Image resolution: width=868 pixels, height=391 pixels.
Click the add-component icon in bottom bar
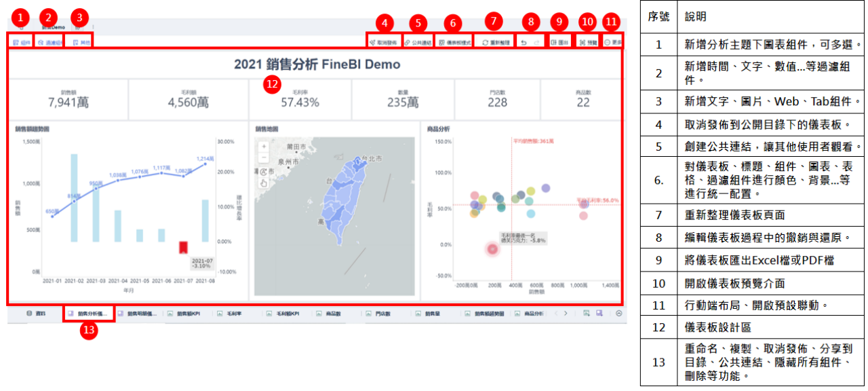[x=587, y=314]
